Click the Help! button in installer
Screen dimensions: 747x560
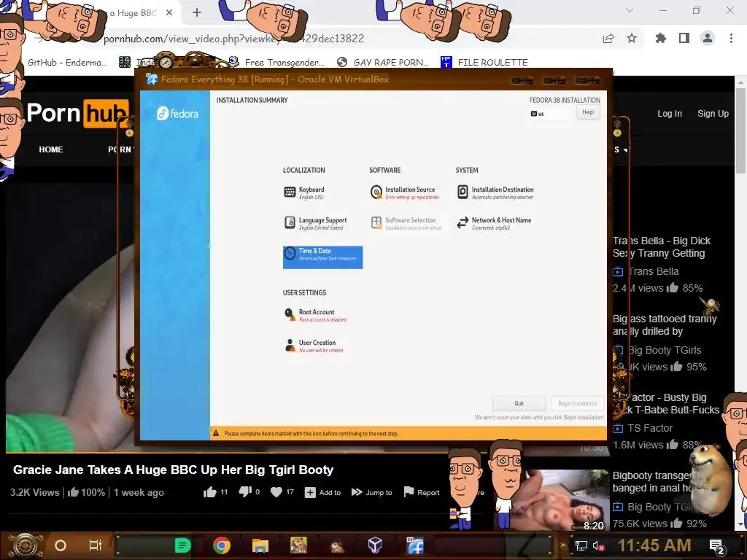pyautogui.click(x=588, y=112)
